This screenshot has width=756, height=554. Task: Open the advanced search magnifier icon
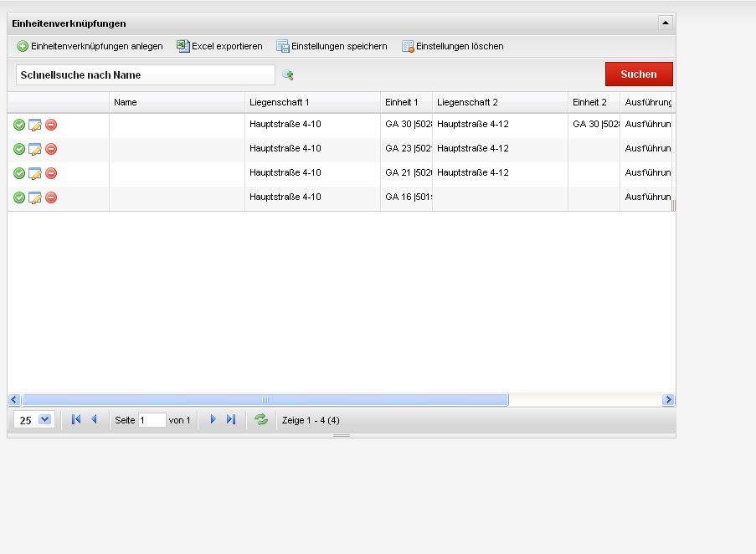[287, 75]
